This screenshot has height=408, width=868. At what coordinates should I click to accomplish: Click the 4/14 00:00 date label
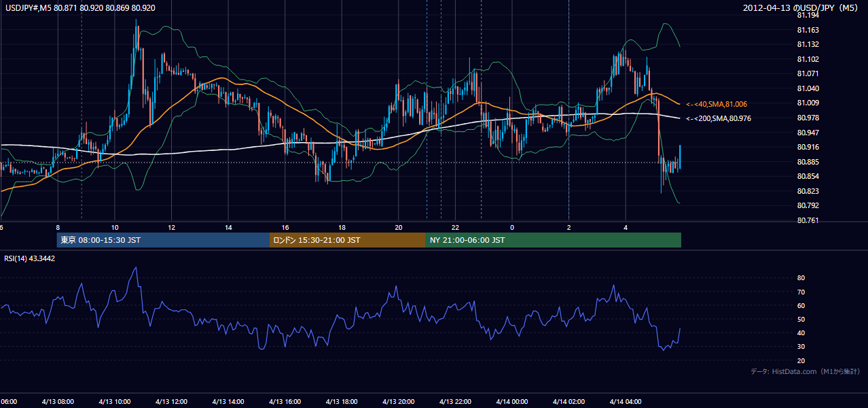512,402
